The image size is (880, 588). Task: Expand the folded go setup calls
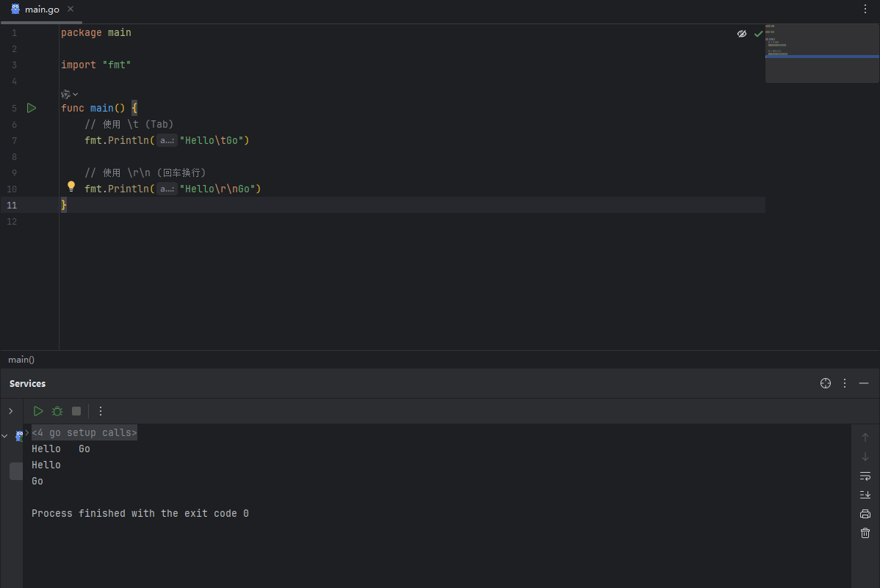84,433
